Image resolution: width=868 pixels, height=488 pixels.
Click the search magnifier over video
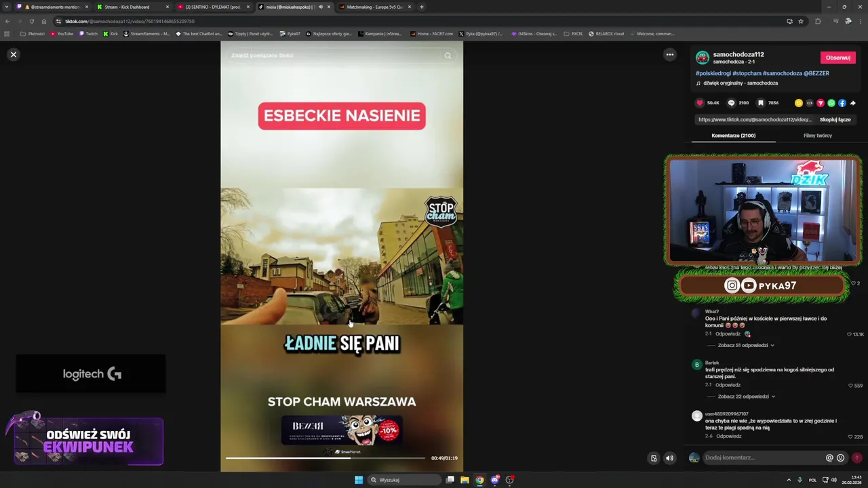tap(448, 56)
